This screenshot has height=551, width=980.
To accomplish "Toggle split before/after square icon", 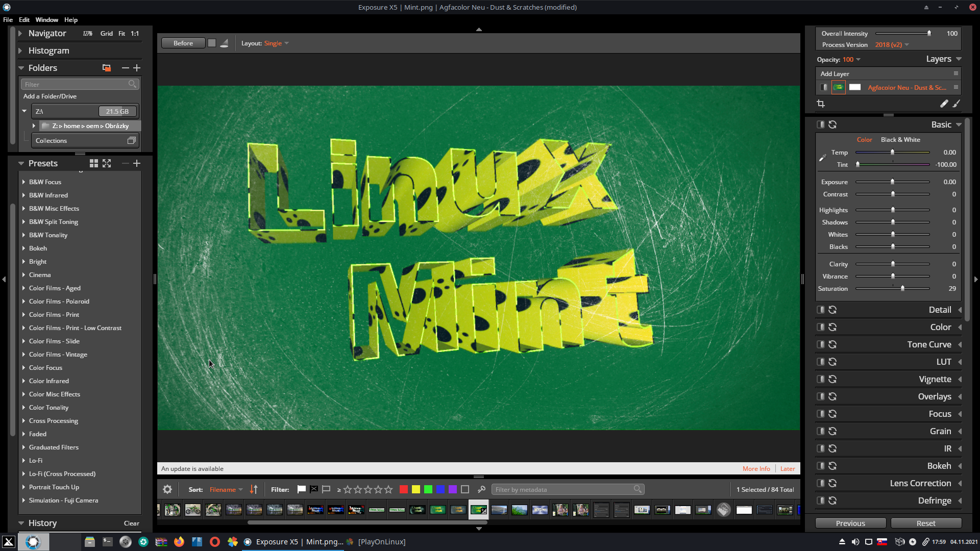I will pyautogui.click(x=212, y=43).
